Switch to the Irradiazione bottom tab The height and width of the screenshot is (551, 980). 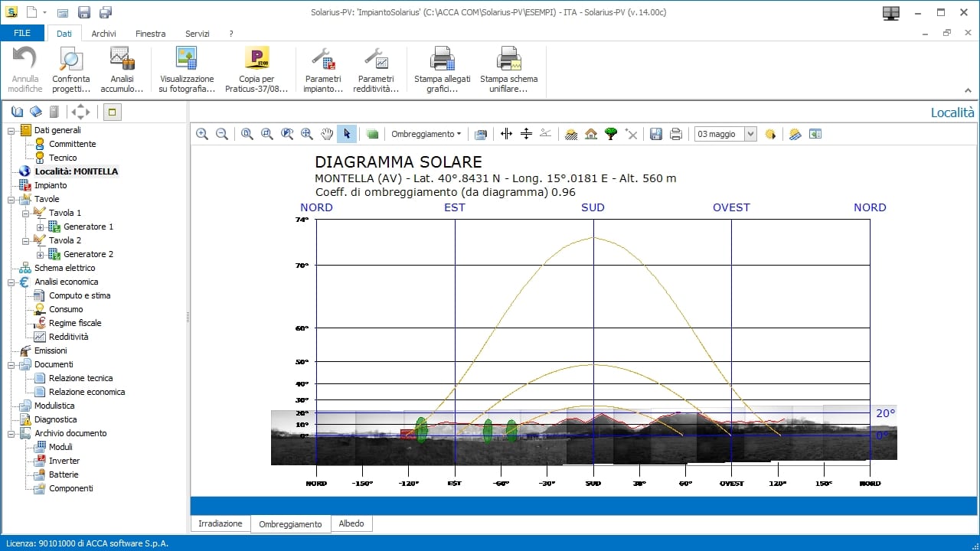pos(220,524)
